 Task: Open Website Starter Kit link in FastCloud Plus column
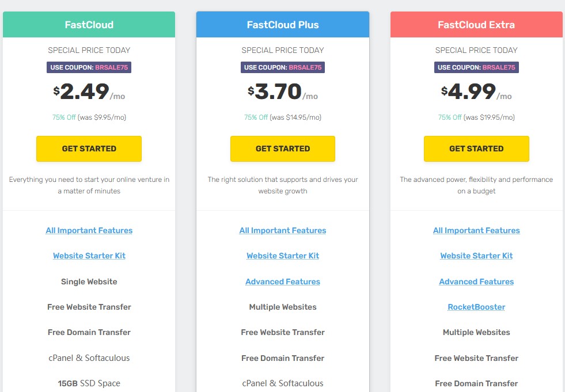[x=283, y=256]
